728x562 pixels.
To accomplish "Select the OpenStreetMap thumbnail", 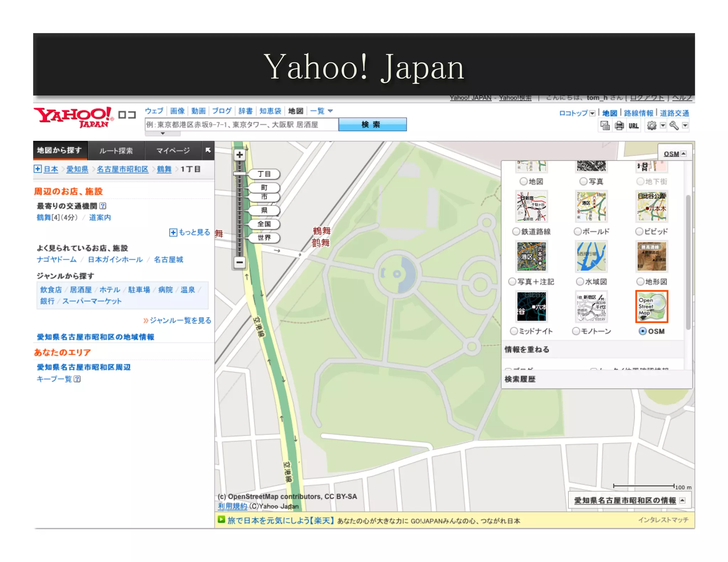I will [652, 306].
